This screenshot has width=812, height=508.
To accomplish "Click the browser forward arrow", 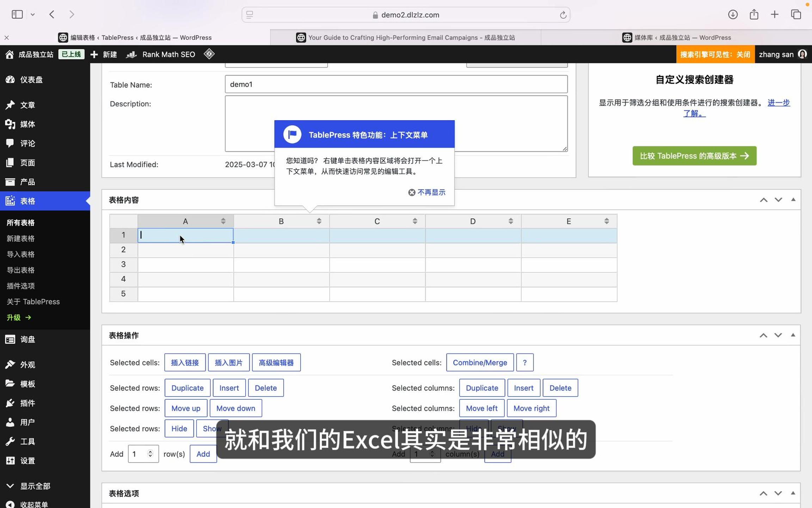I will click(x=72, y=14).
